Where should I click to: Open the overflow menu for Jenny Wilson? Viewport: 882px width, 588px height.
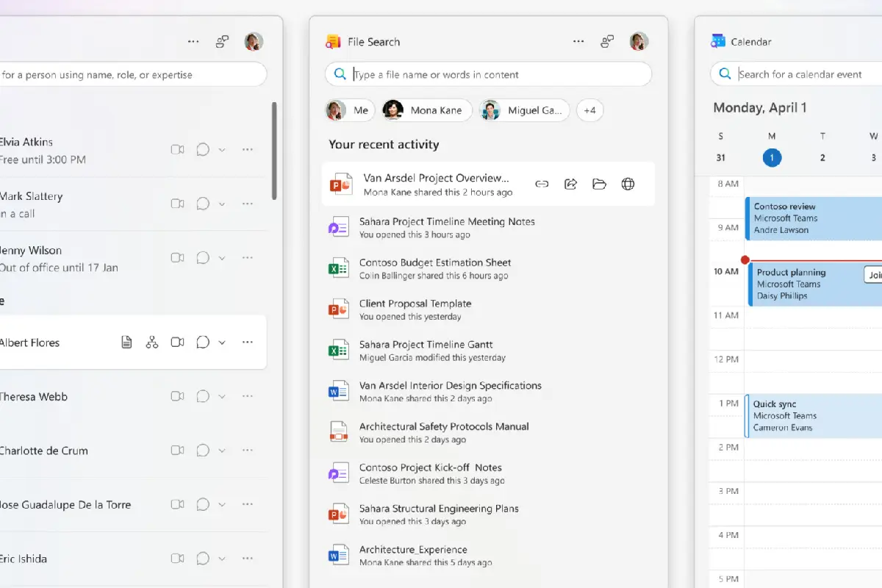tap(247, 258)
